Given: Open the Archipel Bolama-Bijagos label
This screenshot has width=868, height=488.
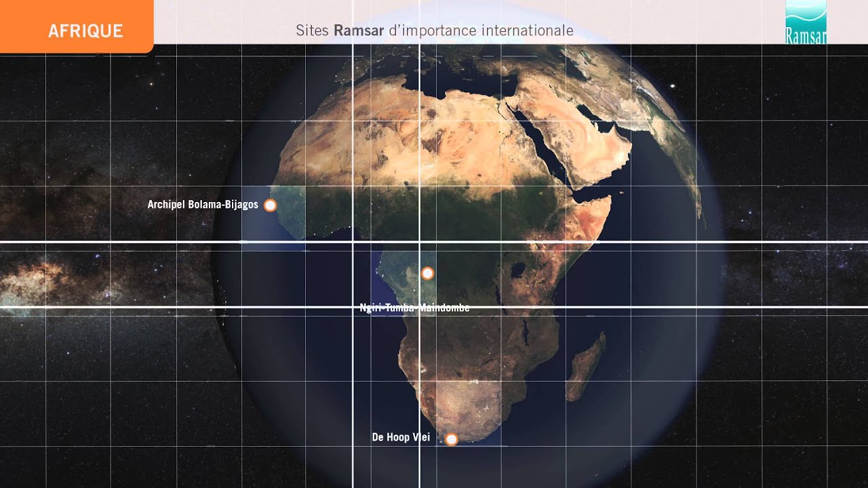Looking at the screenshot, I should click(203, 205).
